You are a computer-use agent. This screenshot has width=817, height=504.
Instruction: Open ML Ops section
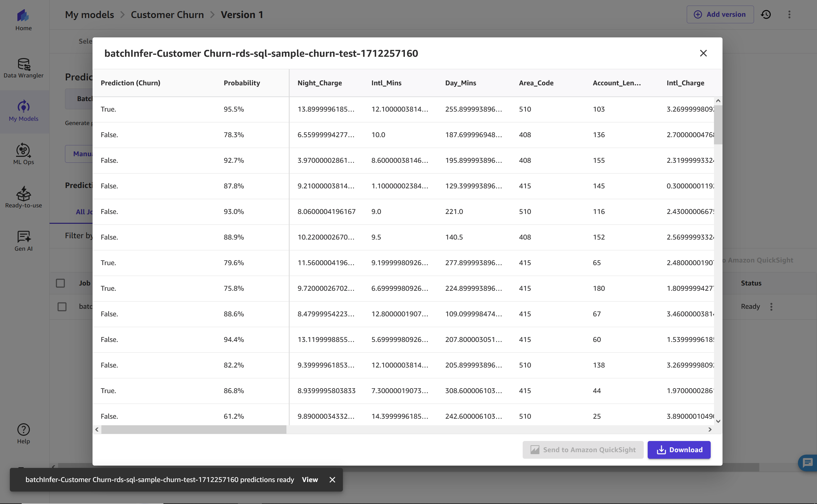point(23,154)
